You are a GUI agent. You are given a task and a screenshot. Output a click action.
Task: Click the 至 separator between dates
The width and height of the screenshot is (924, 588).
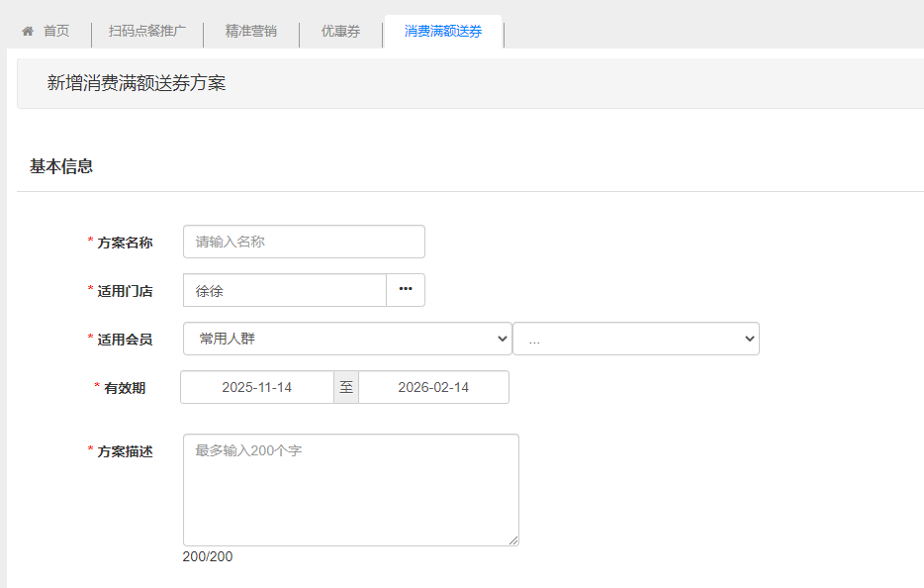pyautogui.click(x=346, y=387)
